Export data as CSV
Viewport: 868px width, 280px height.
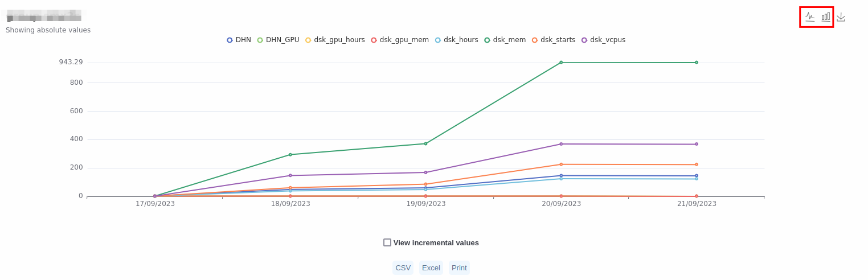tap(403, 268)
